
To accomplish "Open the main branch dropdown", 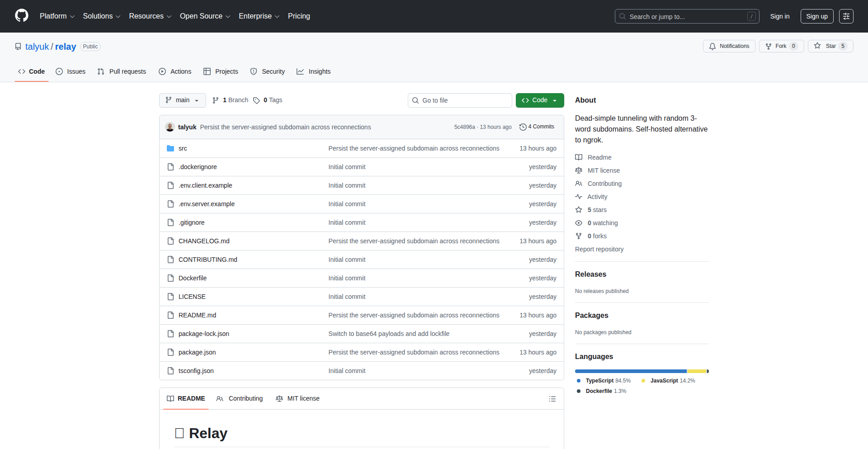I will [x=182, y=100].
